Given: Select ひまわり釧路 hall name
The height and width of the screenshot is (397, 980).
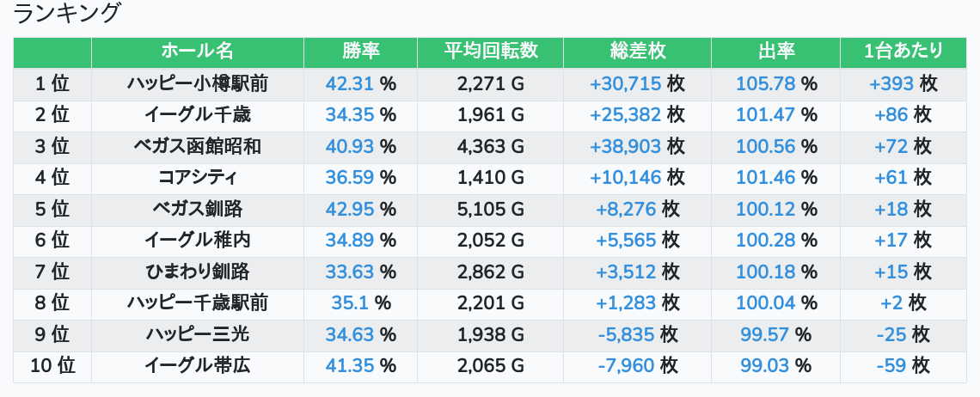Looking at the screenshot, I should (x=197, y=272).
